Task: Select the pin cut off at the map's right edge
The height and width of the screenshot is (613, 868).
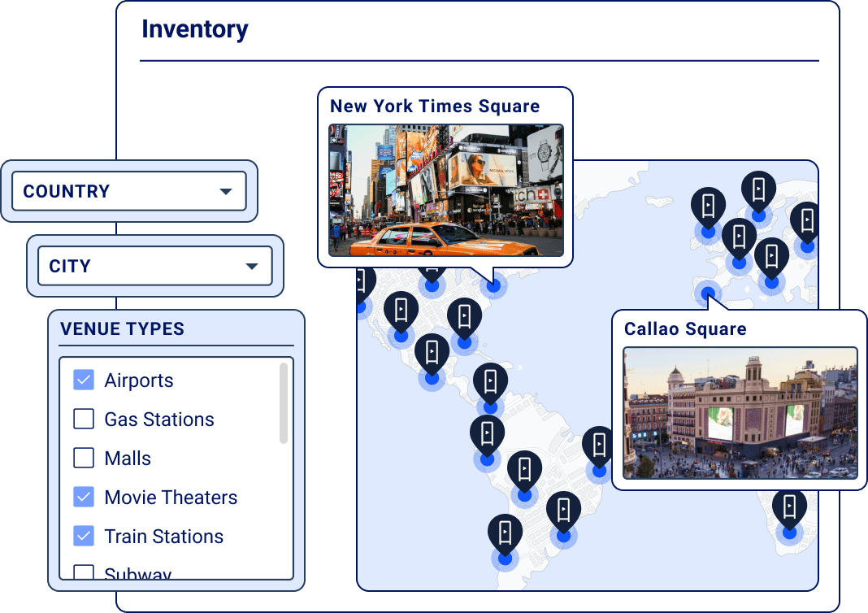Action: 807,222
